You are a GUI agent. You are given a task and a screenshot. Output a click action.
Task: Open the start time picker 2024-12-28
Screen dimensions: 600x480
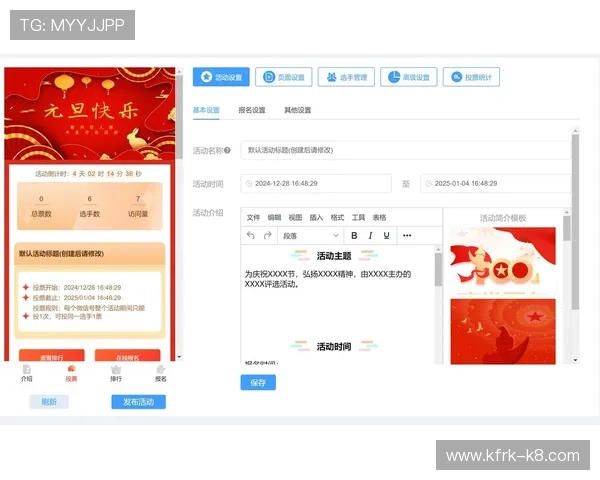(x=316, y=183)
